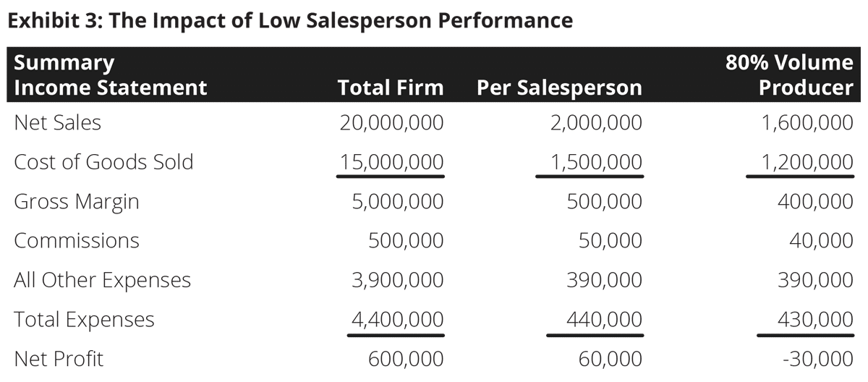Select the All Other Expenses label

point(102,280)
